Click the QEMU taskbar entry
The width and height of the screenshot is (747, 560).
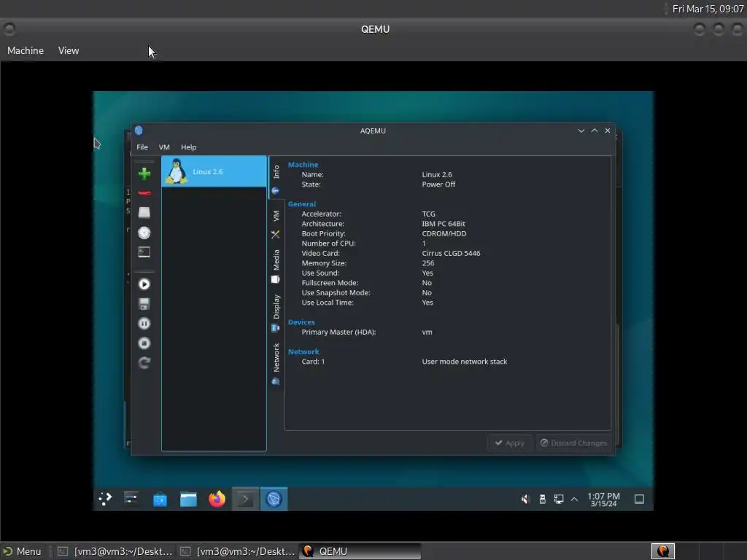pyautogui.click(x=360, y=551)
